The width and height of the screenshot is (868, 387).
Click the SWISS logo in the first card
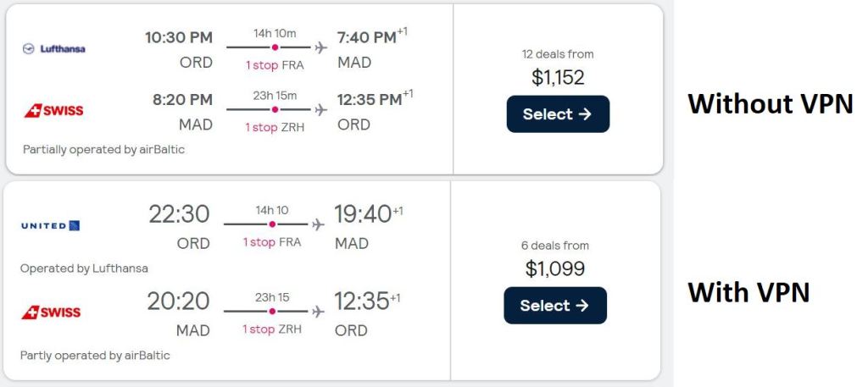coord(53,110)
